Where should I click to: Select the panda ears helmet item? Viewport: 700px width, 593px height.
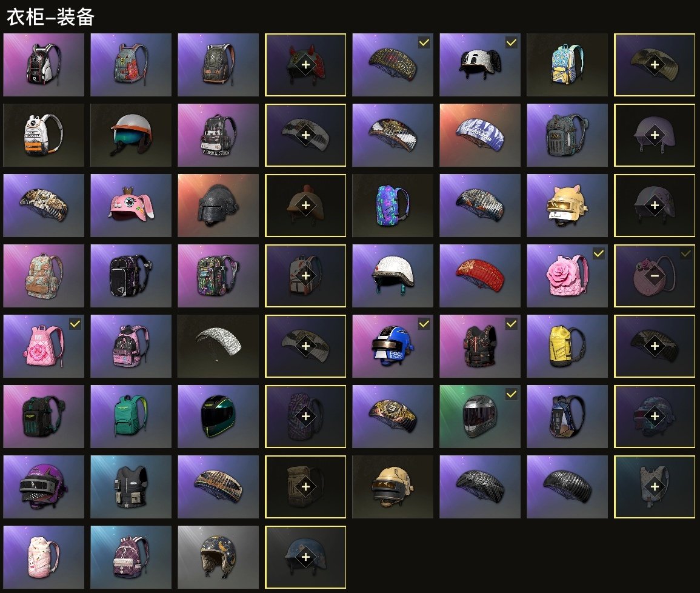click(480, 65)
